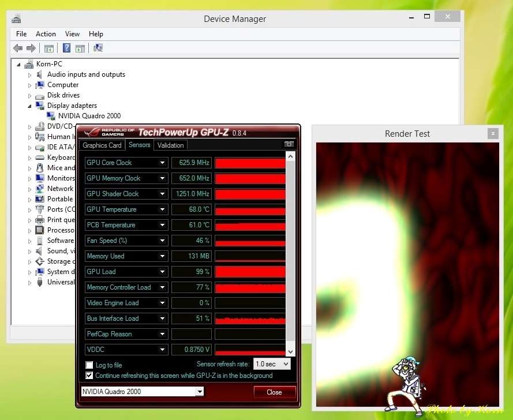Click the Universal Serial Bus plug icon

(x=40, y=282)
